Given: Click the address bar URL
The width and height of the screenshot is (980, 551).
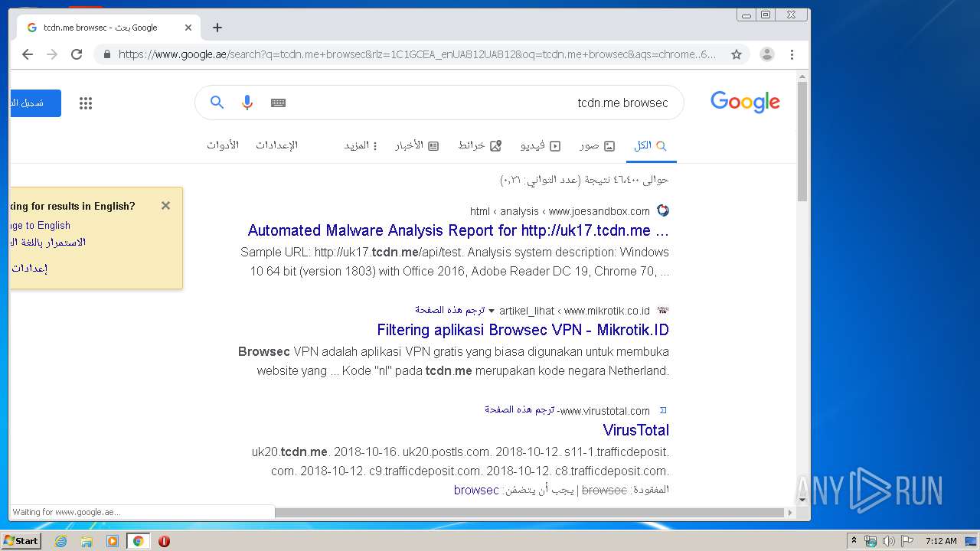Looking at the screenshot, I should point(417,54).
